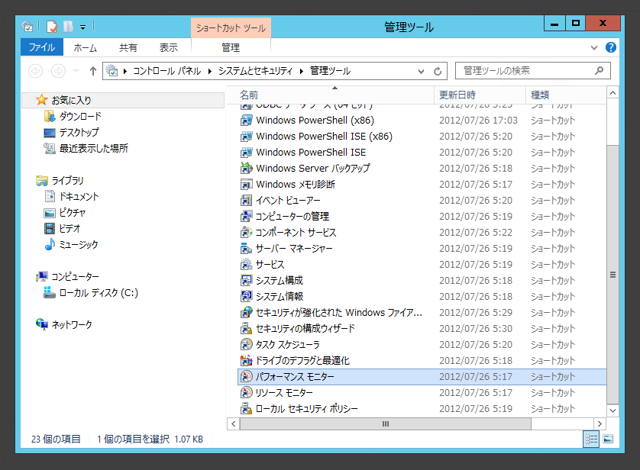Click the コンポーネント サービス icon

246,233
